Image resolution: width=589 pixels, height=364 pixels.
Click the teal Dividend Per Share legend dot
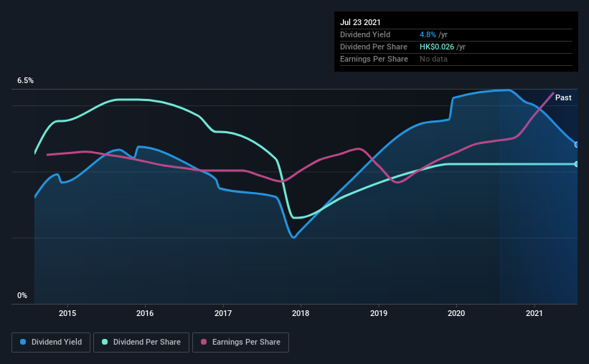pos(105,342)
